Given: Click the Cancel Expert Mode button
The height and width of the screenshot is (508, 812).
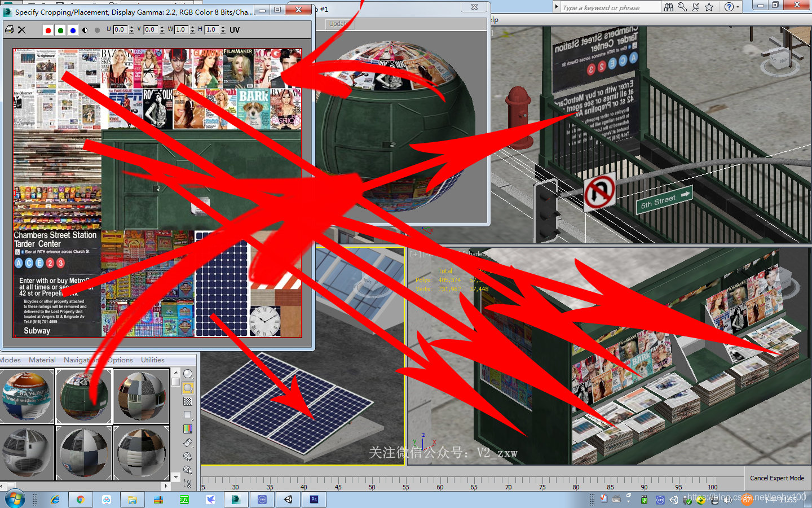Looking at the screenshot, I should 777,478.
